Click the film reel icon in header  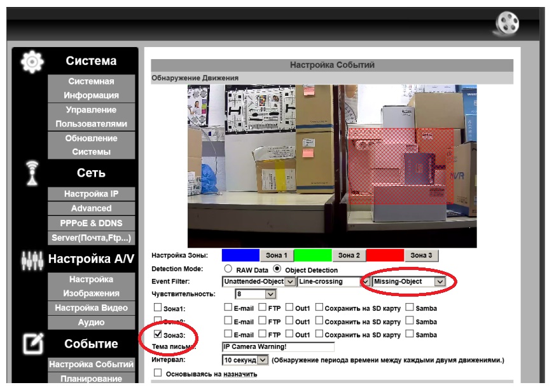pyautogui.click(x=508, y=24)
